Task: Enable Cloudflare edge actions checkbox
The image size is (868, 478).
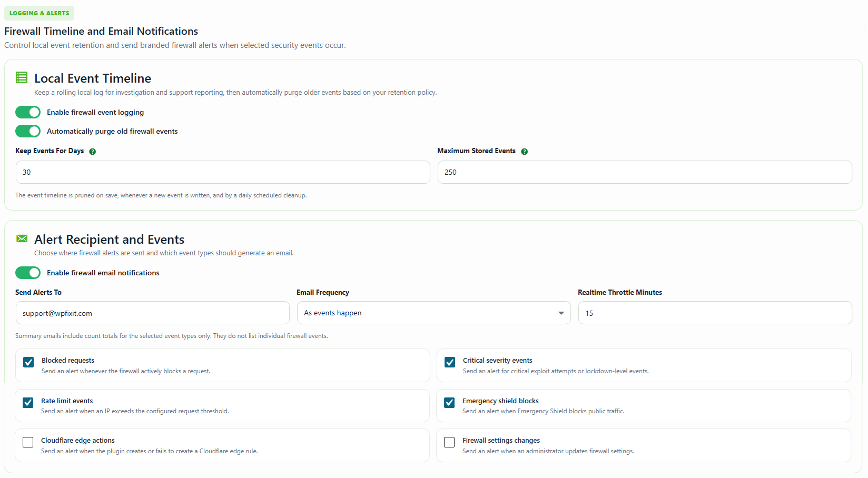Action: [28, 442]
